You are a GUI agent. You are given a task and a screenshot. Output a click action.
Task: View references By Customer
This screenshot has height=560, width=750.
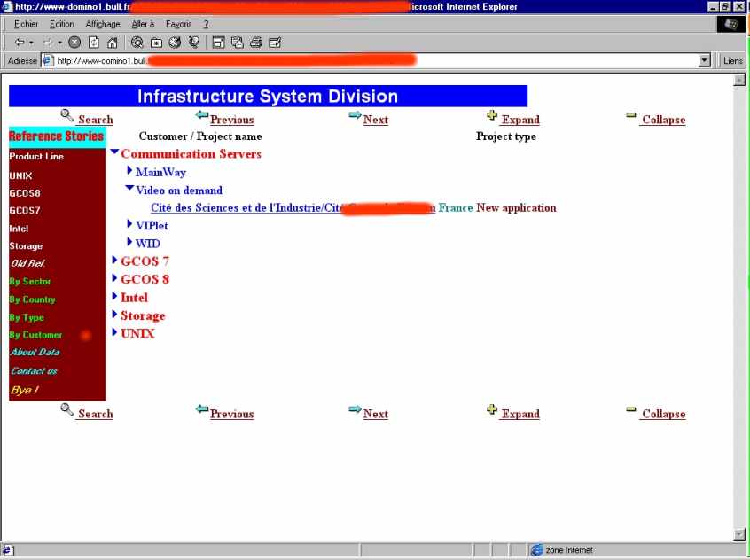point(35,335)
